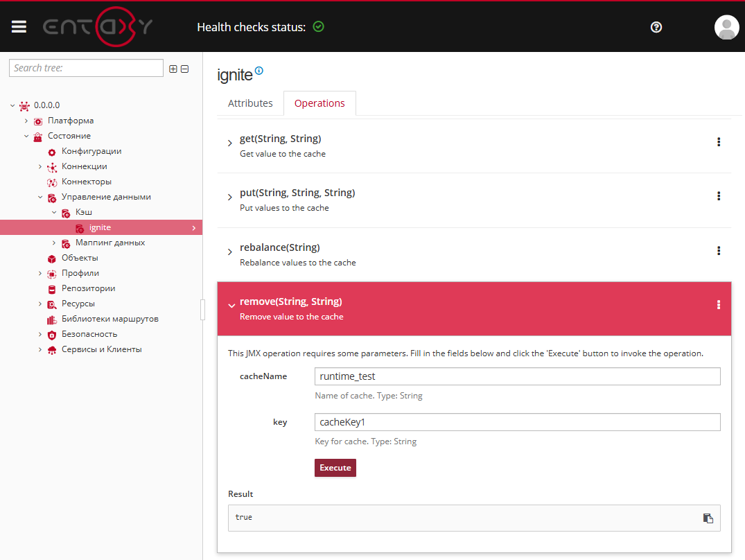745x560 pixels.
Task: Copy the result to clipboard
Action: (x=708, y=518)
